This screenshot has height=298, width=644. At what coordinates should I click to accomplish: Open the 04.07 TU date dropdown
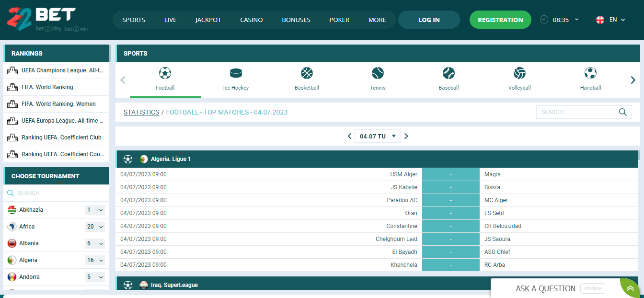point(378,136)
